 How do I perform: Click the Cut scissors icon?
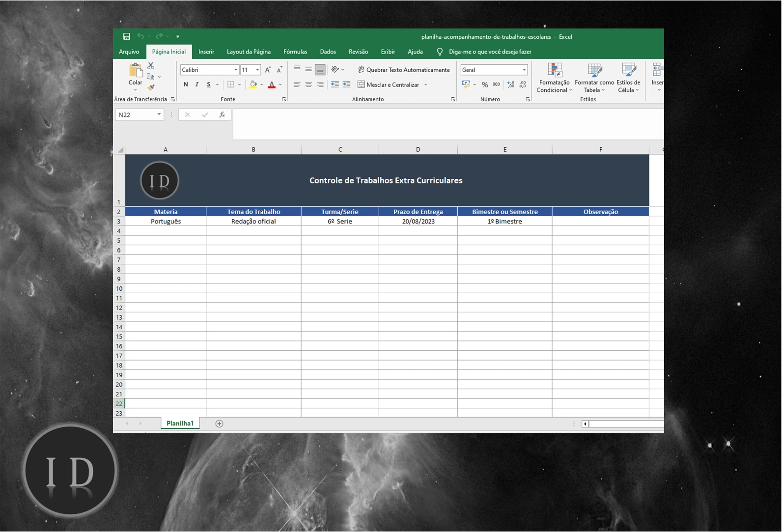pyautogui.click(x=151, y=66)
